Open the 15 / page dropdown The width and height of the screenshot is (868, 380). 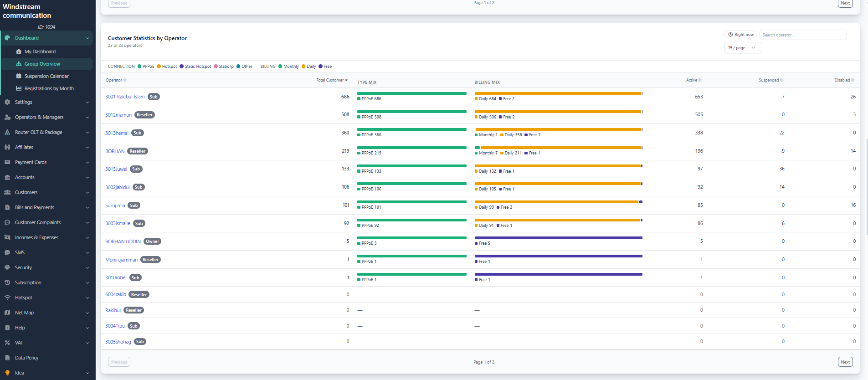(743, 48)
